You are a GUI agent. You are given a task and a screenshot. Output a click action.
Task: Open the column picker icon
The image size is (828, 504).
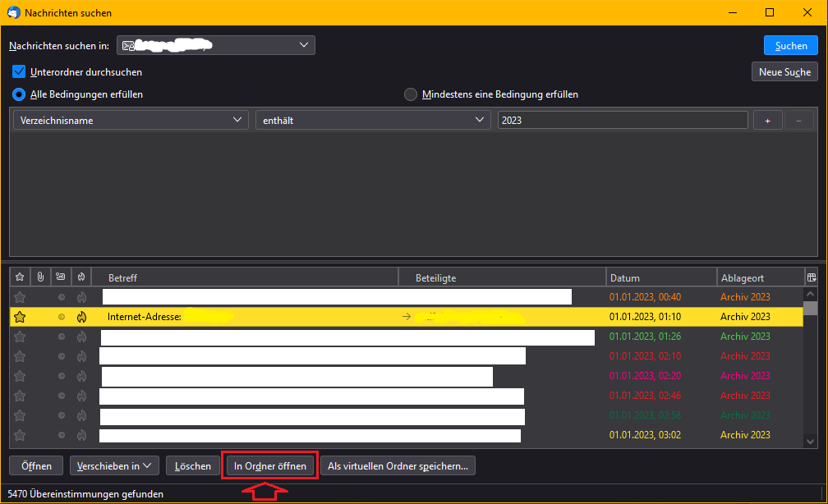[812, 277]
